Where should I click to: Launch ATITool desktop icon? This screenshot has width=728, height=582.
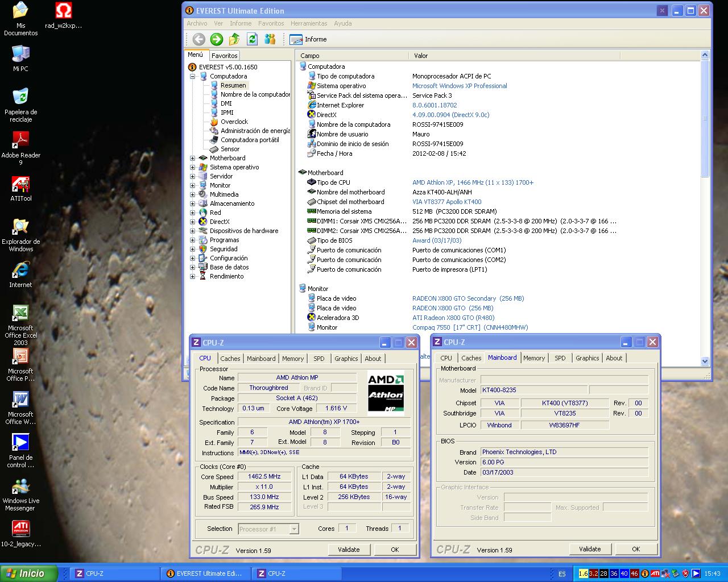pos(20,189)
